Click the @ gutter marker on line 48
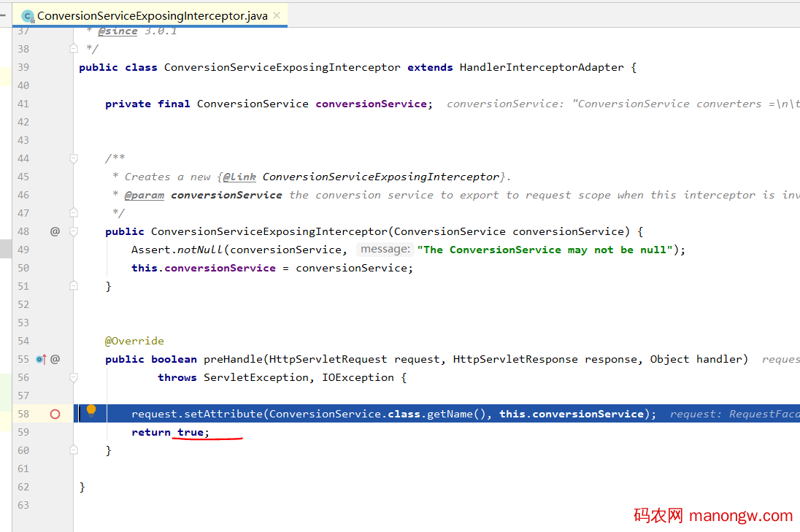 click(55, 231)
